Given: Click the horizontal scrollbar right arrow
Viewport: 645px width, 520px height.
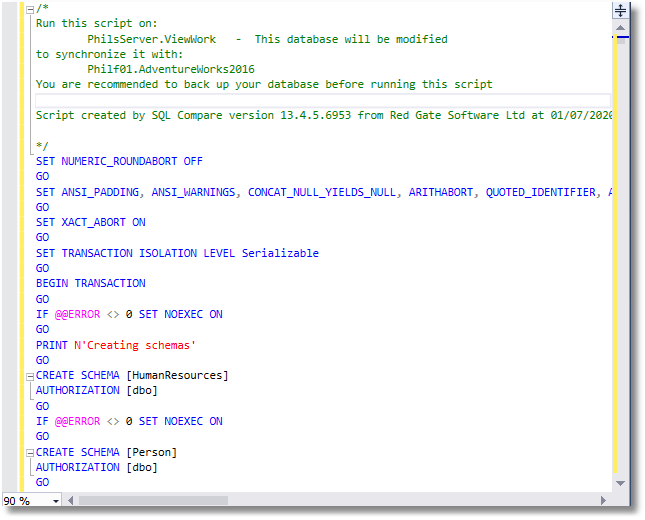Looking at the screenshot, I should pyautogui.click(x=603, y=501).
